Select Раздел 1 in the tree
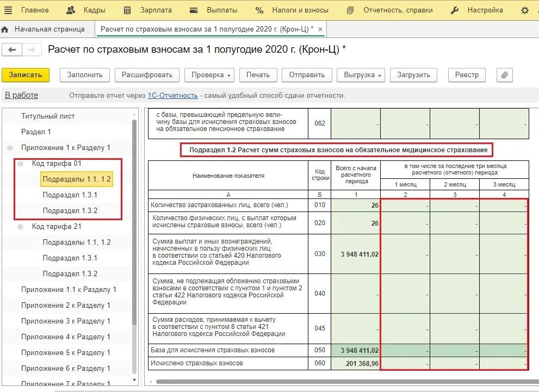The image size is (539, 392). tap(36, 132)
